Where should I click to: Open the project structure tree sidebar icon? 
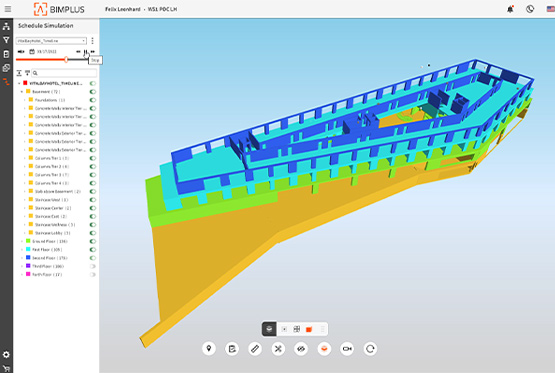click(6, 26)
